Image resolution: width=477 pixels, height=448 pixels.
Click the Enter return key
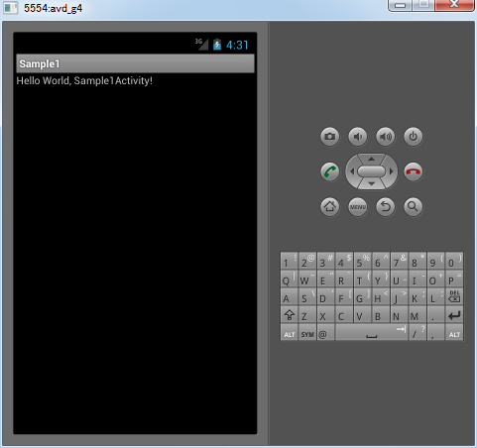click(x=454, y=314)
